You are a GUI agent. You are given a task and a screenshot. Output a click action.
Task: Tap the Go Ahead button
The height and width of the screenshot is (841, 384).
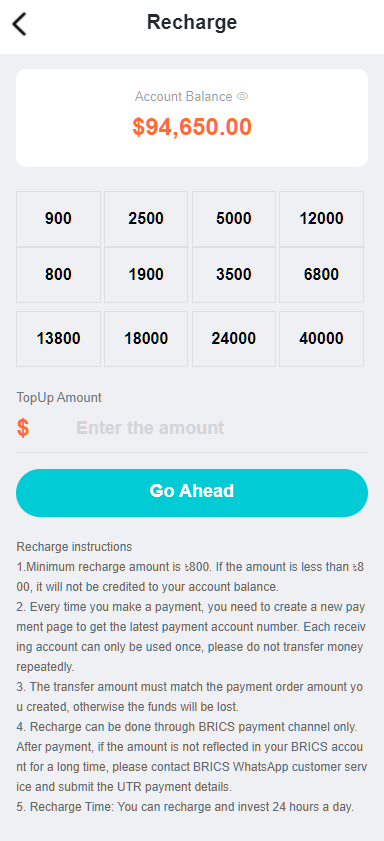(192, 493)
